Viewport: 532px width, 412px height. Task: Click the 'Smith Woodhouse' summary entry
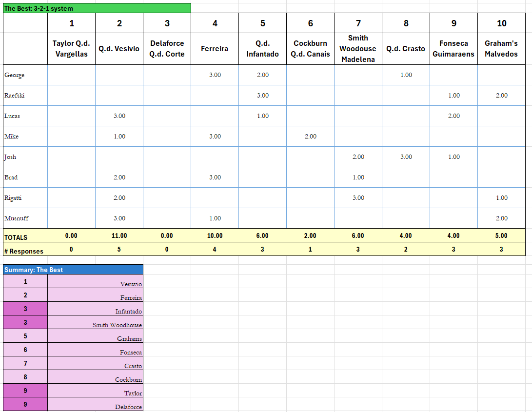95,324
